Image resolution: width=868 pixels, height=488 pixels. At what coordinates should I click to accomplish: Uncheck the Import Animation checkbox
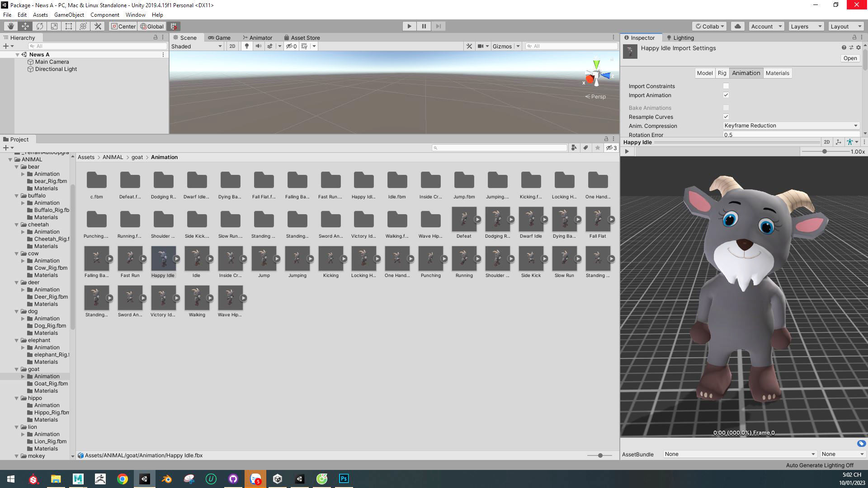[x=726, y=95]
